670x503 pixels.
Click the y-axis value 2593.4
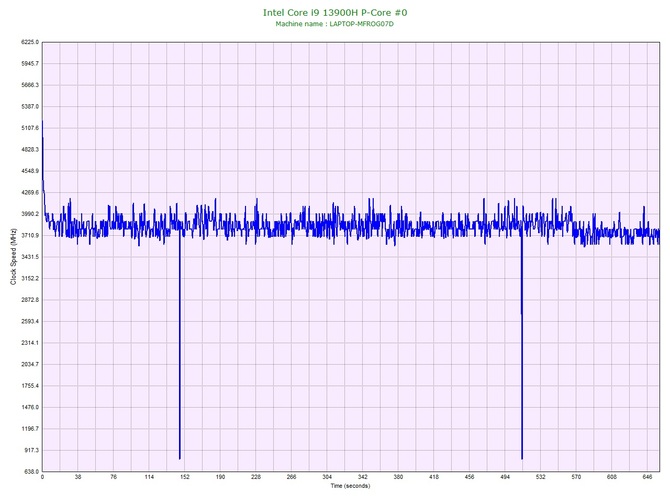point(30,321)
